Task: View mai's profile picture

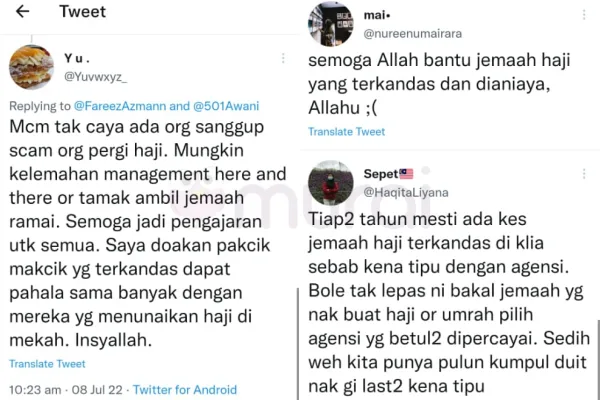Action: pyautogui.click(x=331, y=24)
